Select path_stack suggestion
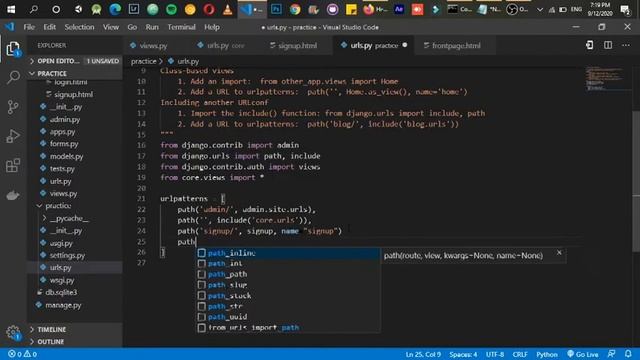640x360 pixels. click(288, 296)
